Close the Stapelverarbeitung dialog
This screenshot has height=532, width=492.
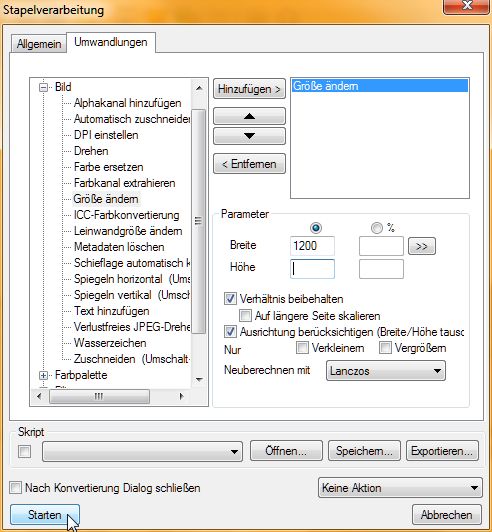(467, 6)
